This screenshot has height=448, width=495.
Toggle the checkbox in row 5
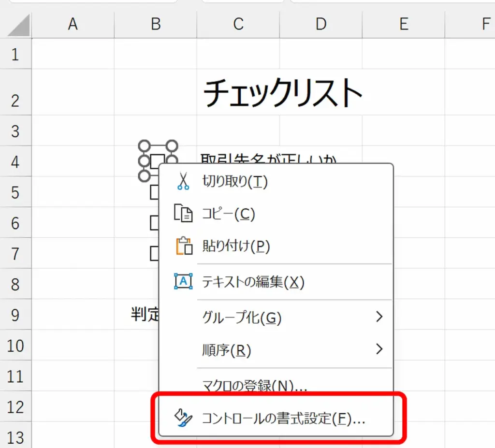(x=154, y=192)
